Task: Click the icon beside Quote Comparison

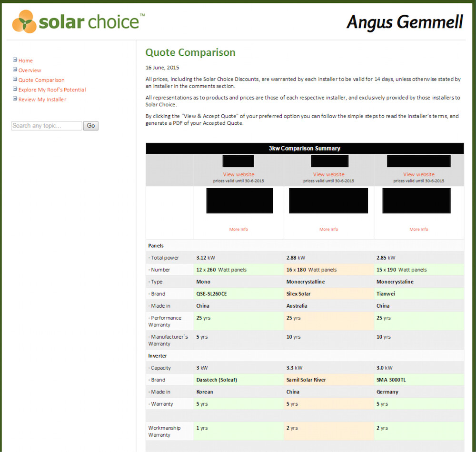Action: pyautogui.click(x=15, y=79)
